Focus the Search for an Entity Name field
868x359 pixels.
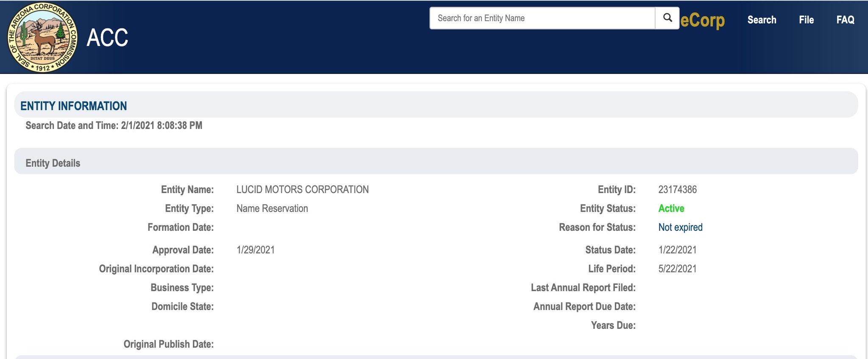pos(542,18)
